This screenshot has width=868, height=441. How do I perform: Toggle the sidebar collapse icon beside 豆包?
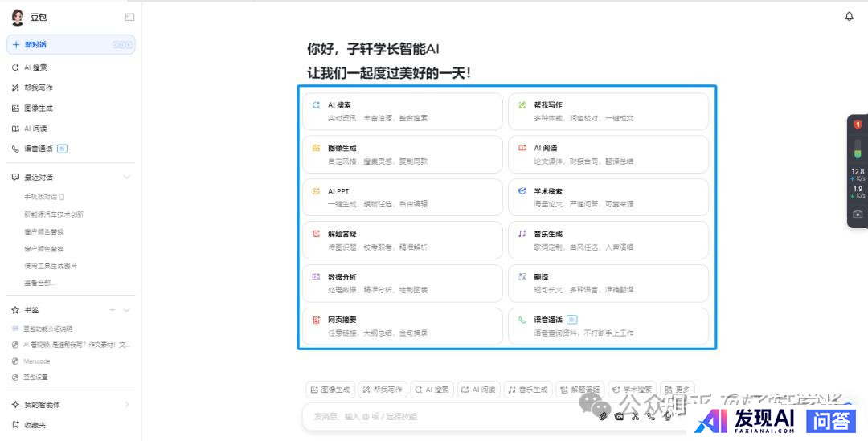point(129,17)
